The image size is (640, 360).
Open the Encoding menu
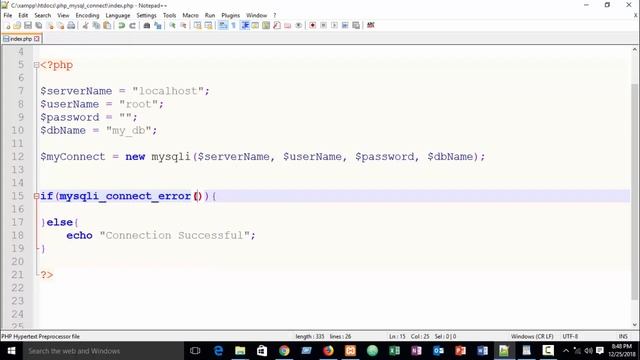click(87, 16)
